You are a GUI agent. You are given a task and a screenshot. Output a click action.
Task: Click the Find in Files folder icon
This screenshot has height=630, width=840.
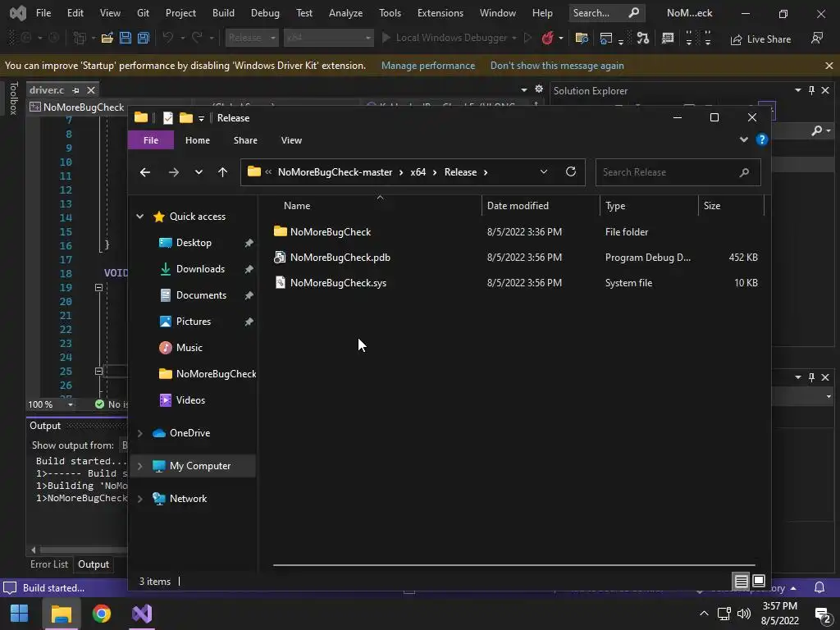click(582, 38)
